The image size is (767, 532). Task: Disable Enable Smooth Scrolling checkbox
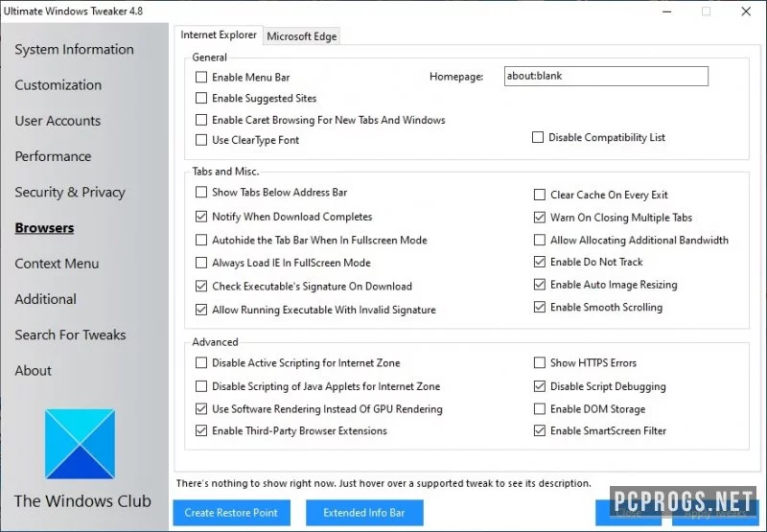[x=540, y=307]
